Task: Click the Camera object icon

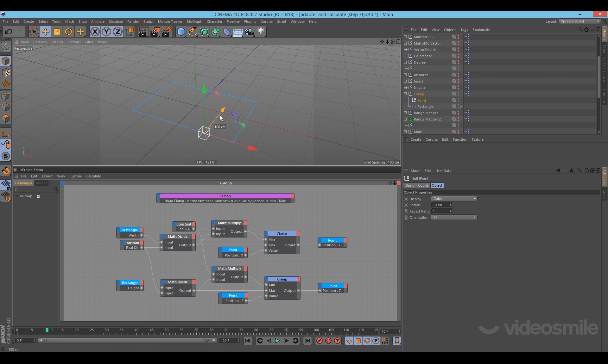Action: 250,32
